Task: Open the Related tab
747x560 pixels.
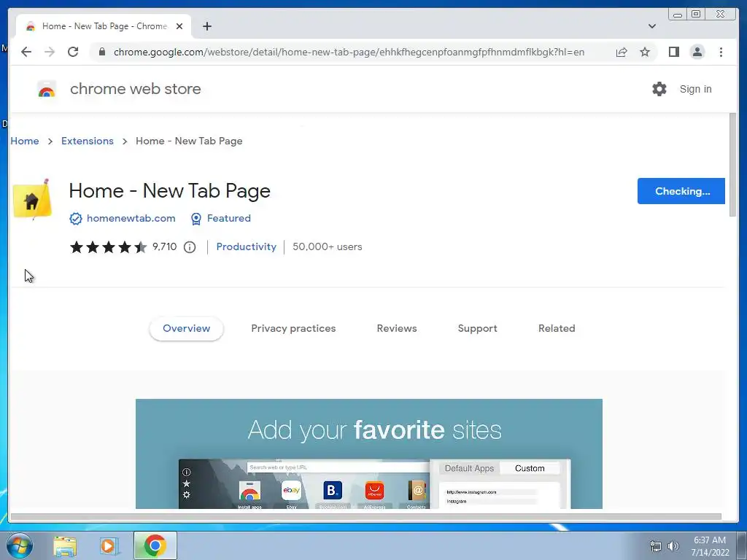Action: coord(557,329)
